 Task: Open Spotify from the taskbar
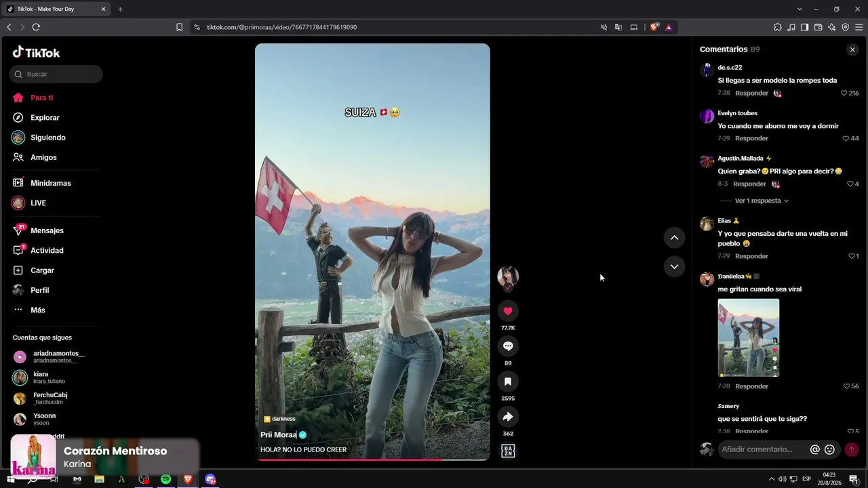(166, 479)
